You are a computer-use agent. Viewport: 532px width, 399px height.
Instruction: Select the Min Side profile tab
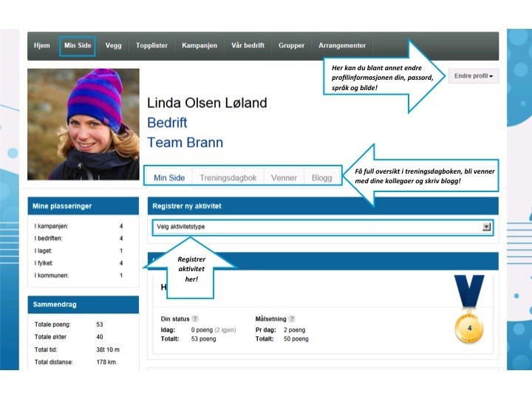pyautogui.click(x=169, y=178)
